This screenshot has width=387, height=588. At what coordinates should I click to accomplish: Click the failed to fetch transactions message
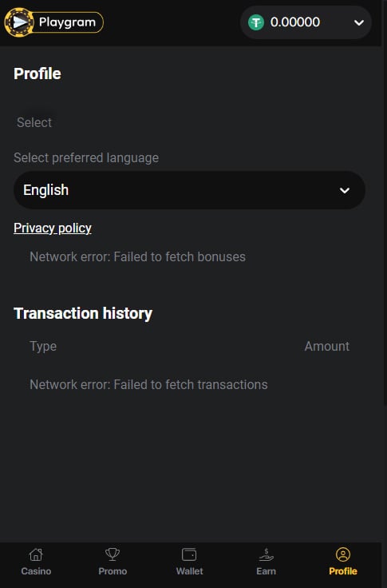tap(148, 384)
